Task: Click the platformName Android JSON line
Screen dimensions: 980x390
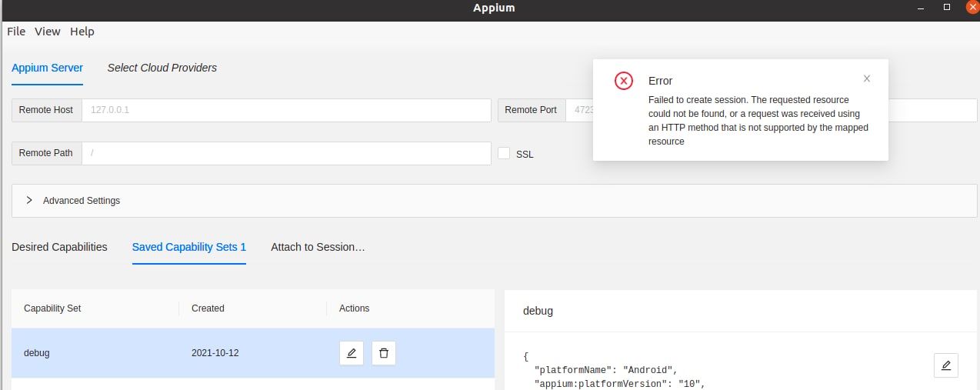Action: [x=605, y=370]
